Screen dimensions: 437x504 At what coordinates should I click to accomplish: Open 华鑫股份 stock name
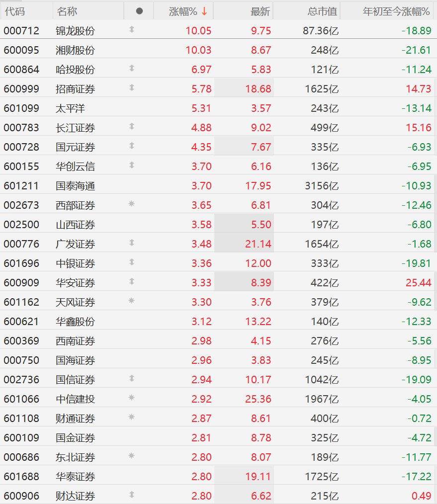click(x=75, y=322)
